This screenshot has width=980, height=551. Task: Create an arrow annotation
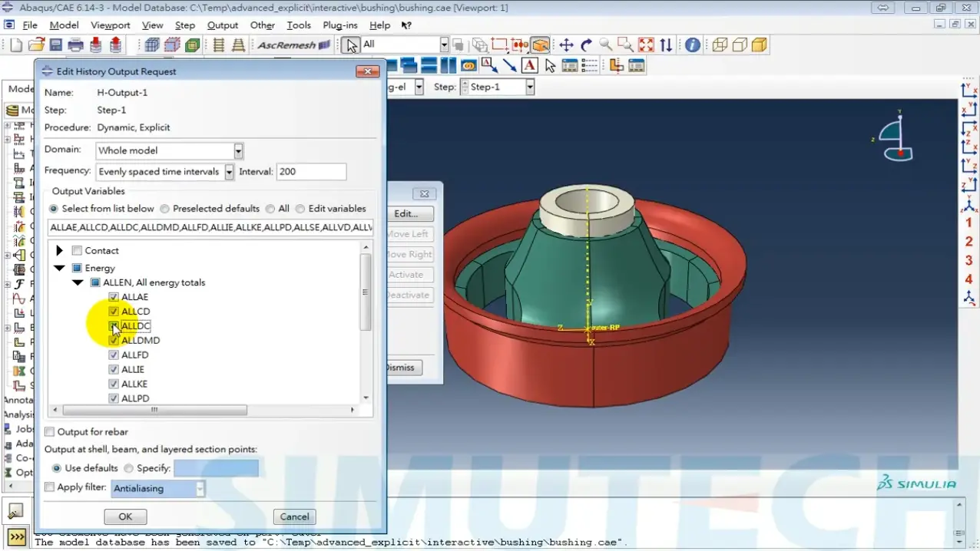click(510, 65)
